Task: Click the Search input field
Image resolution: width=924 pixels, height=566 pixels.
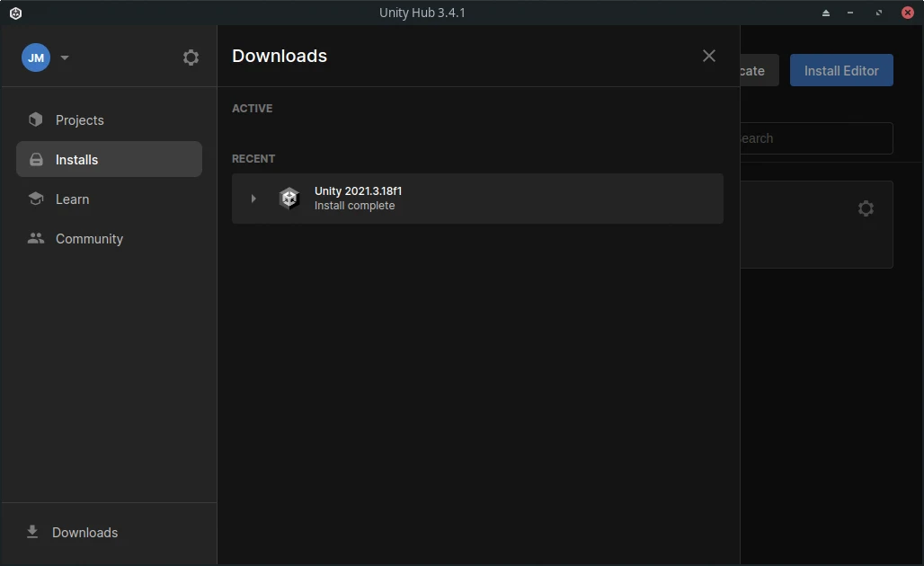Action: 816,137
